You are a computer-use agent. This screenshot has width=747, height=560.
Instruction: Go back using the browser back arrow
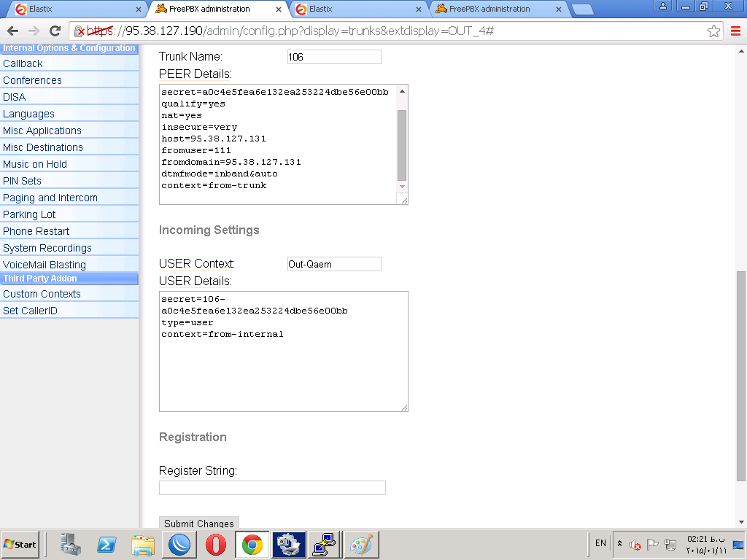click(12, 31)
